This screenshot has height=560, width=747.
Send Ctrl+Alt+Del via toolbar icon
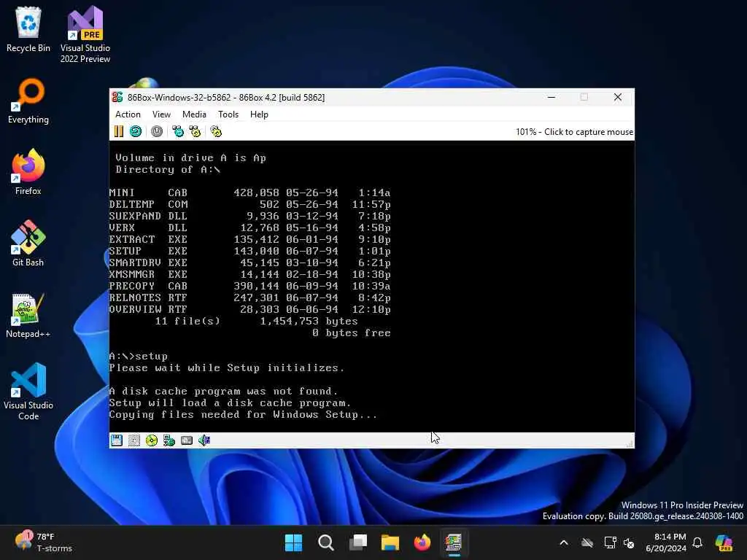click(x=178, y=131)
